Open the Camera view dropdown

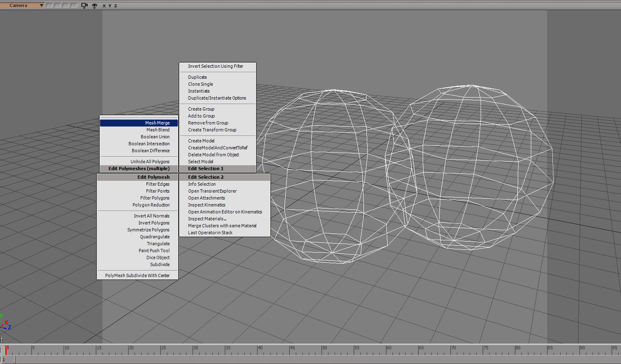pyautogui.click(x=22, y=5)
